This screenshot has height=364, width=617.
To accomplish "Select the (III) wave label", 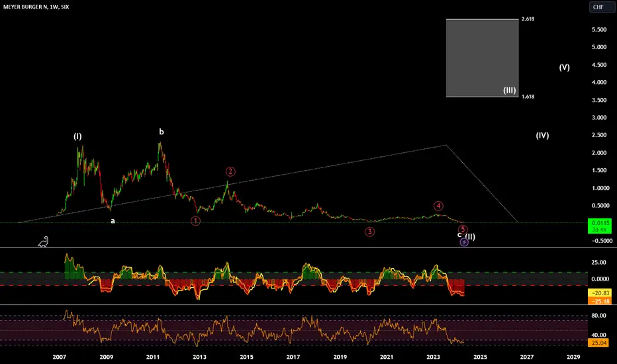I will point(509,90).
